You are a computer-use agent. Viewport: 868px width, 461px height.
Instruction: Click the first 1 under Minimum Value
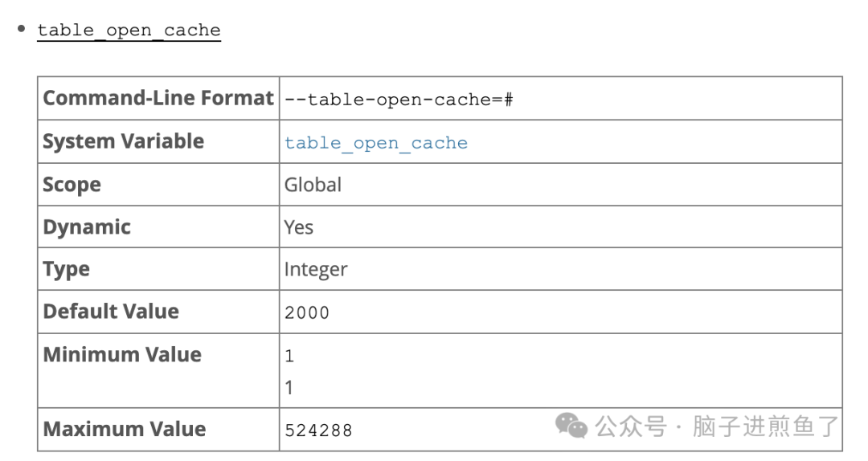289,356
